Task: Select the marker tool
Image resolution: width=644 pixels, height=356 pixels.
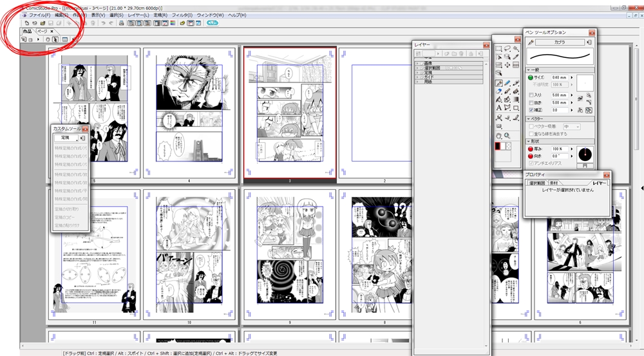Action: pos(516,83)
